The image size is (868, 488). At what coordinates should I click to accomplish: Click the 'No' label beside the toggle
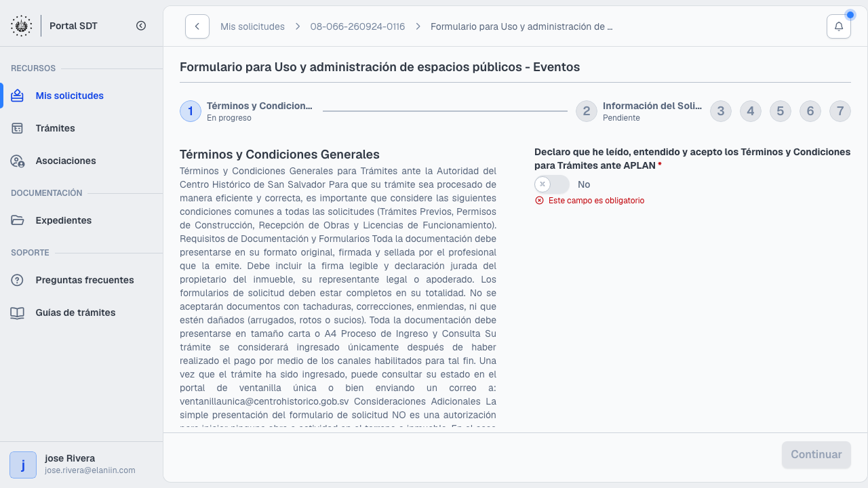tap(584, 184)
